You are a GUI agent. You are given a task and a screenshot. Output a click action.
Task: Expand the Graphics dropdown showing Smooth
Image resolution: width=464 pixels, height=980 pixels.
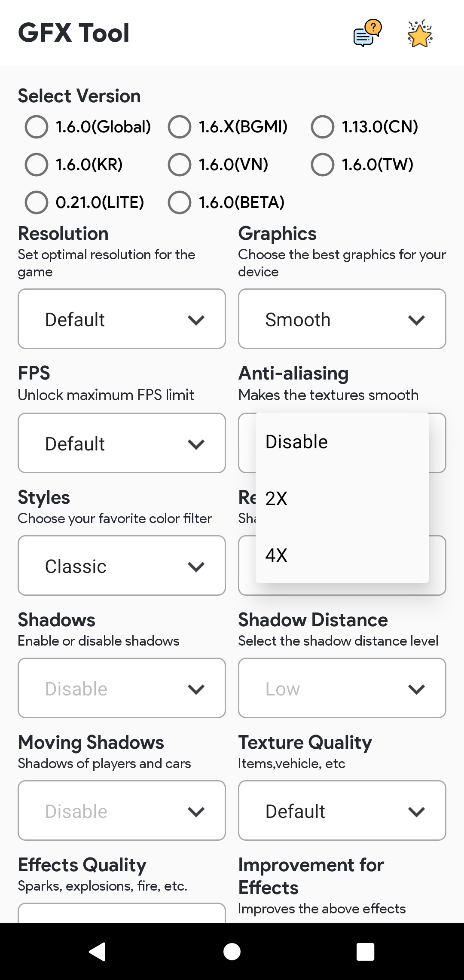(x=342, y=319)
